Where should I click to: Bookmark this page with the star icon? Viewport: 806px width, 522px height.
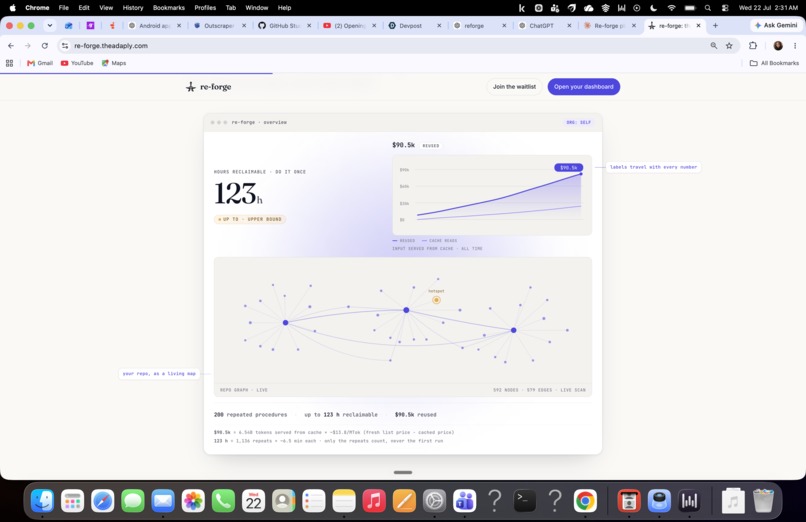point(729,46)
